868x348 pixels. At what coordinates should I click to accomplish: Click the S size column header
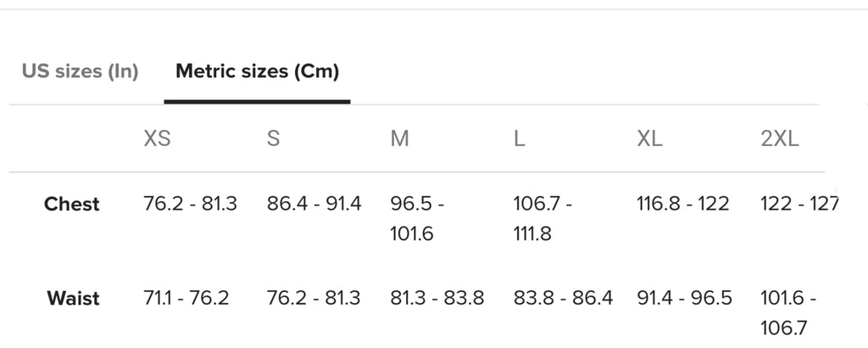tap(273, 138)
